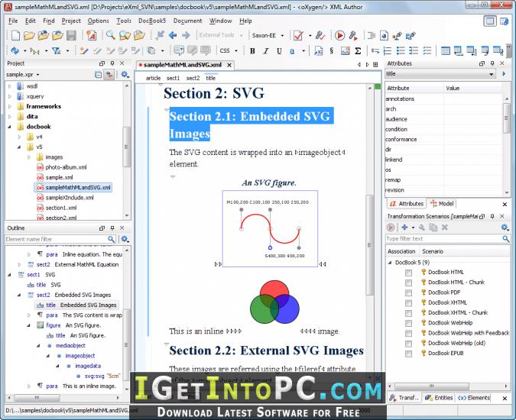Screen dimensions: 516x420
Task: Toggle italic formatting
Action: [x=266, y=51]
